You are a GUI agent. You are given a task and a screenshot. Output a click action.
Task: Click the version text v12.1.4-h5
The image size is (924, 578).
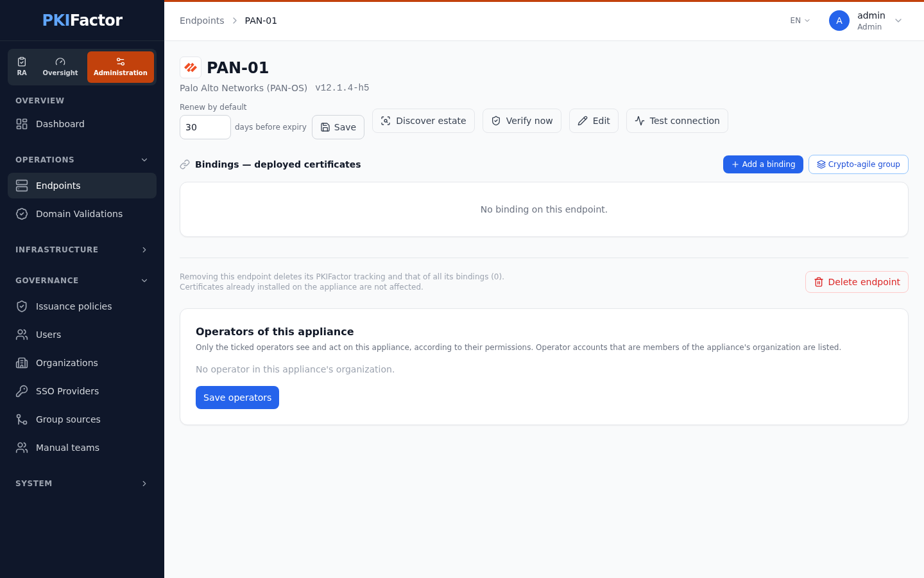coord(342,88)
